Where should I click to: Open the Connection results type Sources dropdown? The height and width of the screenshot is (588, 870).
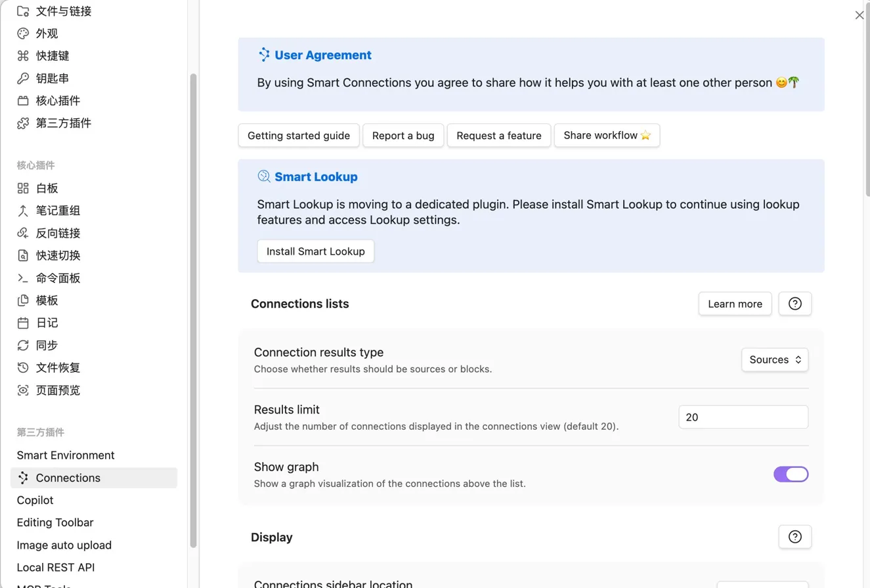coord(775,360)
